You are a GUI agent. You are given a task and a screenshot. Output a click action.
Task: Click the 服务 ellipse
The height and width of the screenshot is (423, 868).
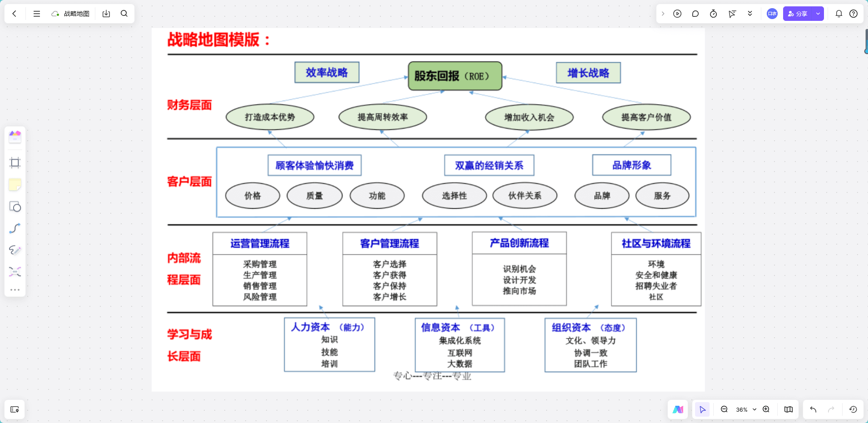pyautogui.click(x=662, y=196)
